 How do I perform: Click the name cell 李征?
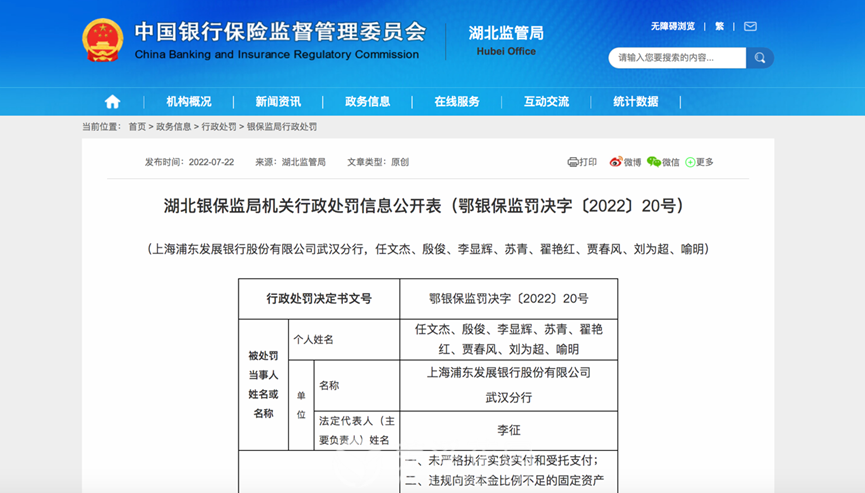[x=509, y=431]
